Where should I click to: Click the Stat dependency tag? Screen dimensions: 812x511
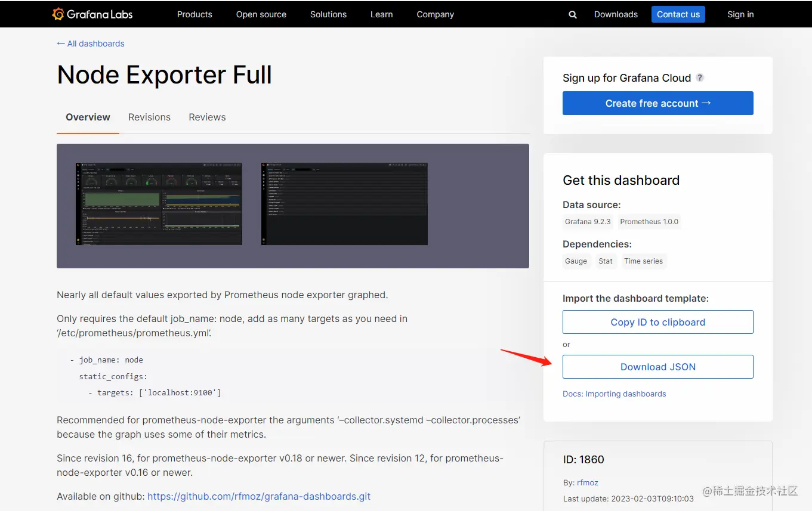click(x=606, y=261)
